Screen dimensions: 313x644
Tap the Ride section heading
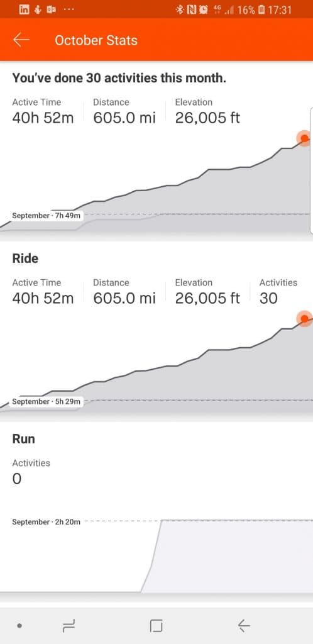[25, 258]
